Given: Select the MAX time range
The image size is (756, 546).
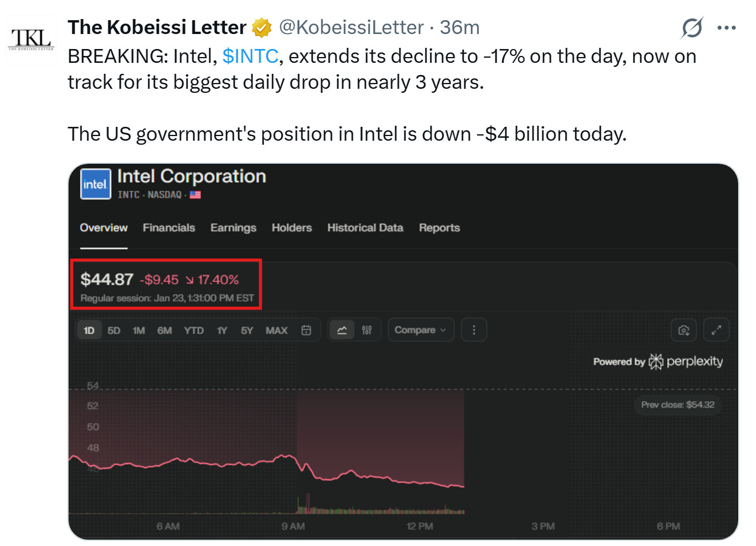Looking at the screenshot, I should click(277, 330).
